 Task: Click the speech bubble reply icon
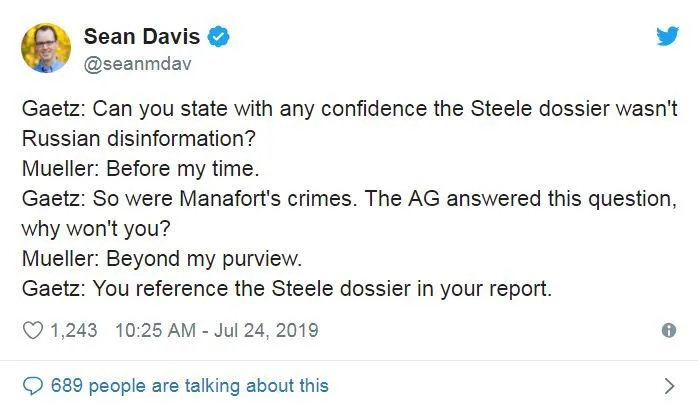pos(33,385)
